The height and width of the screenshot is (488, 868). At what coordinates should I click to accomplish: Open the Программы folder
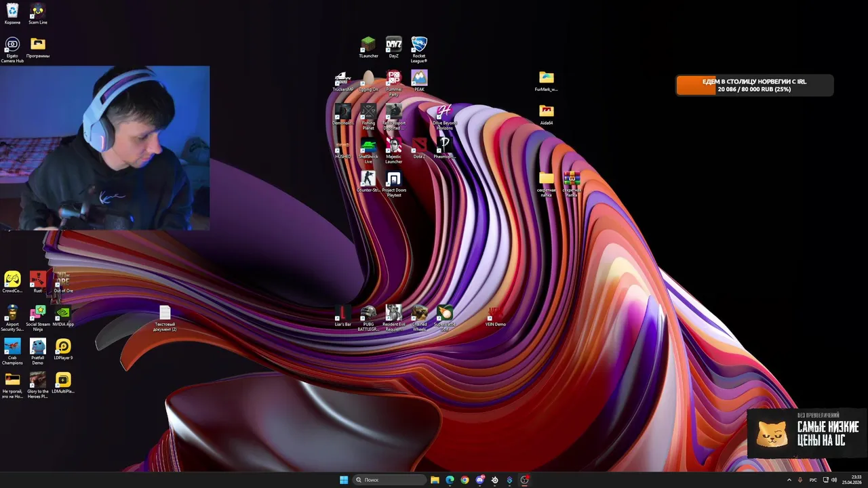click(38, 47)
